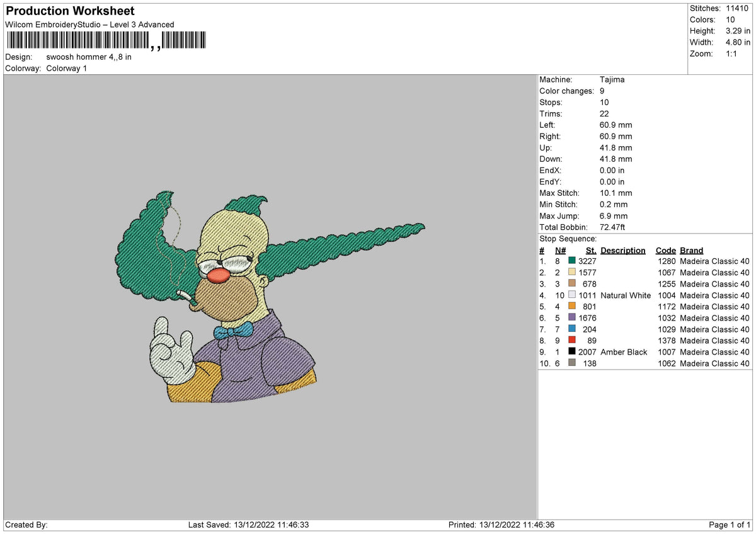This screenshot has width=756, height=534.
Task: Click the barcode under the worksheet title
Action: coord(106,42)
